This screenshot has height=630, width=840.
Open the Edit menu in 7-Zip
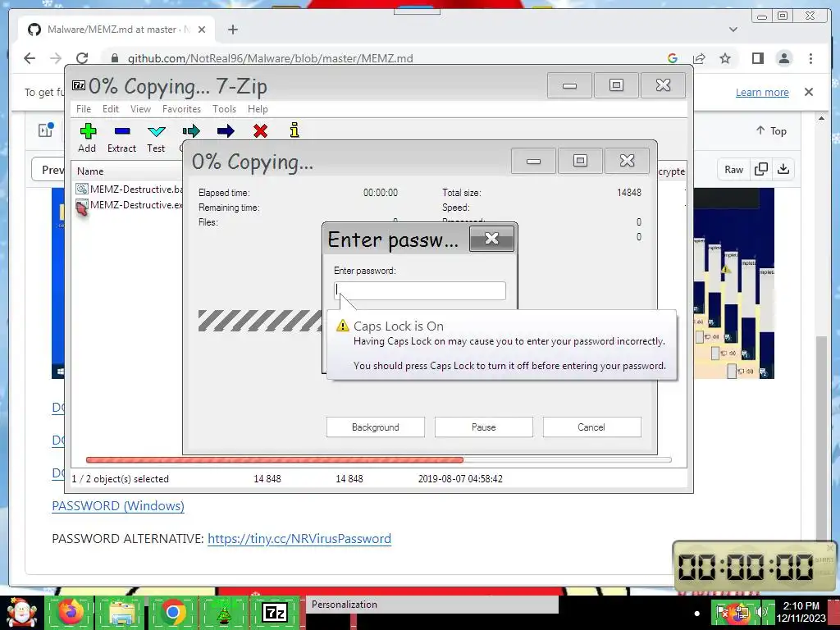[111, 109]
